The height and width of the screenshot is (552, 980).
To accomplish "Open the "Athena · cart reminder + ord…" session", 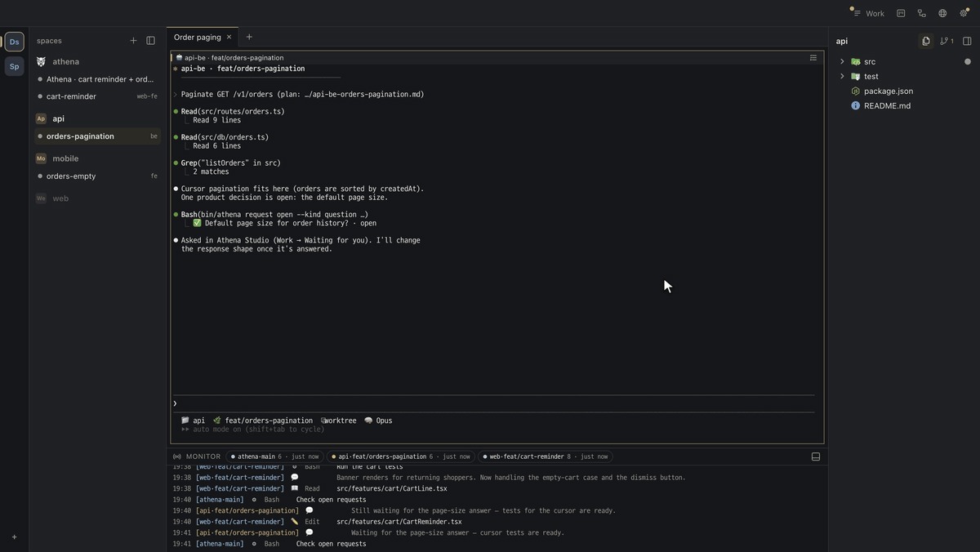I will tap(97, 79).
